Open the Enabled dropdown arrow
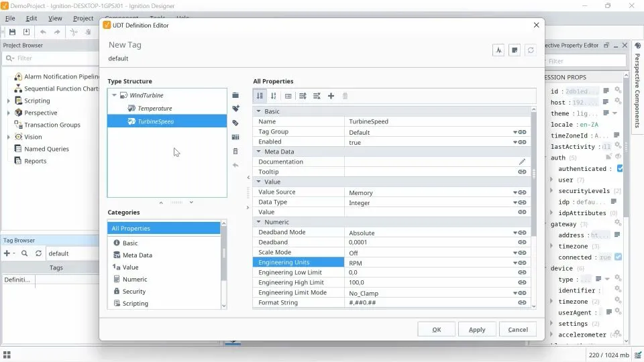The image size is (644, 362). [x=515, y=142]
